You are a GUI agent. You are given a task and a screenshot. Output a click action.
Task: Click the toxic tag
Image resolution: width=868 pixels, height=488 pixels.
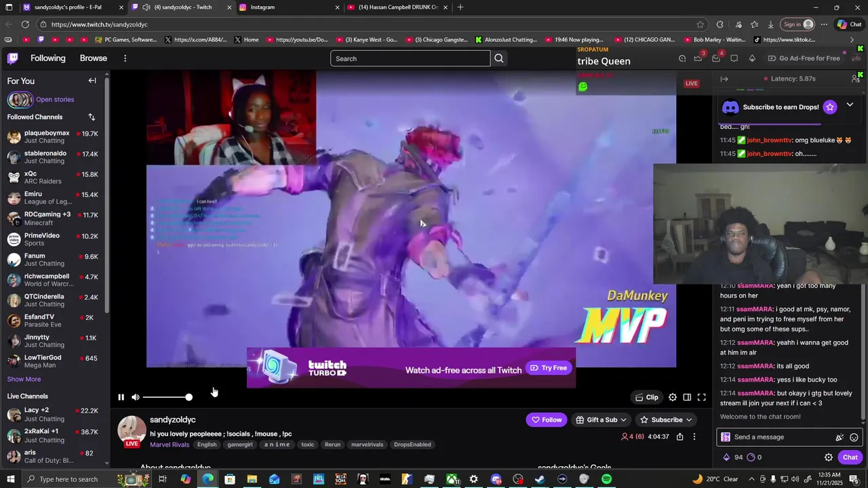point(308,445)
